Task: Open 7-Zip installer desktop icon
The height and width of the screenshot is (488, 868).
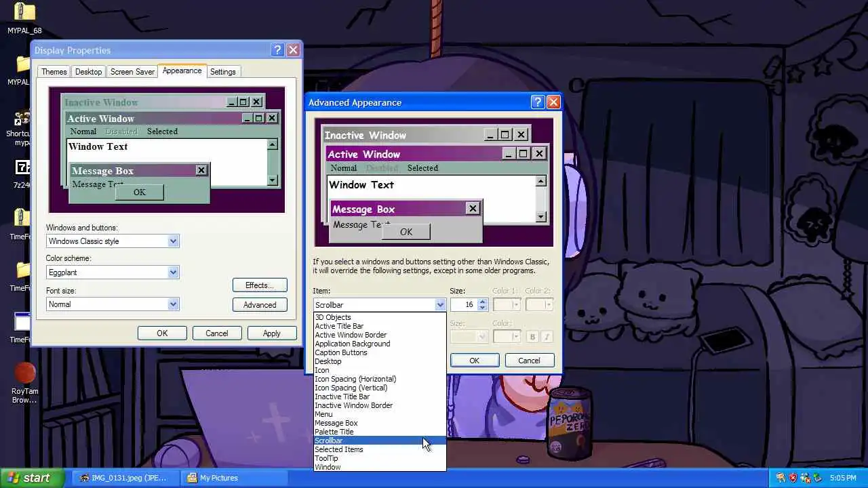Action: [22, 173]
